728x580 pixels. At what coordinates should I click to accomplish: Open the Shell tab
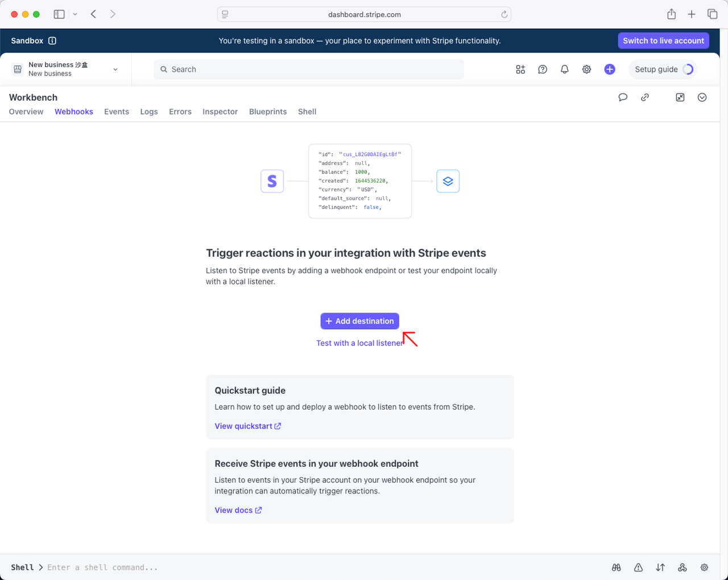pyautogui.click(x=307, y=112)
